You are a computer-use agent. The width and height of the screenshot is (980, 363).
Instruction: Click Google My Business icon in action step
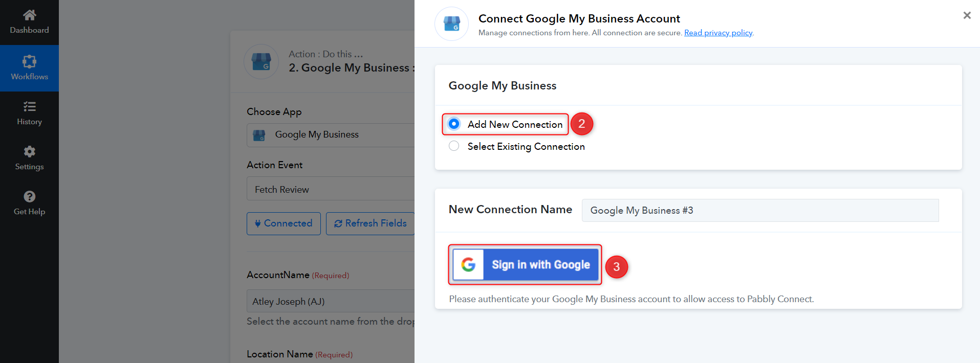[261, 62]
